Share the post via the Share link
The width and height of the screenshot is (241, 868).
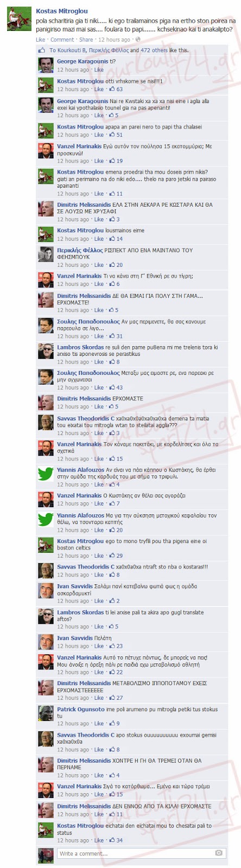pos(86,40)
